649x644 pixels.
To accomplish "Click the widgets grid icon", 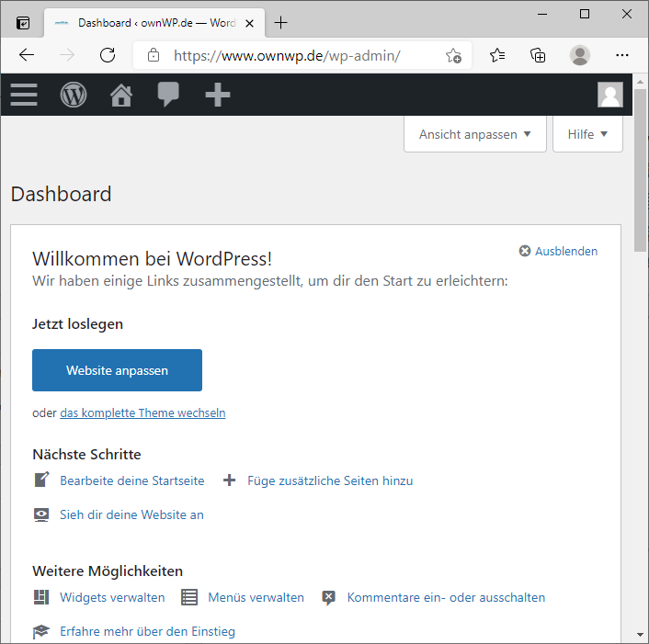I will coord(41,597).
